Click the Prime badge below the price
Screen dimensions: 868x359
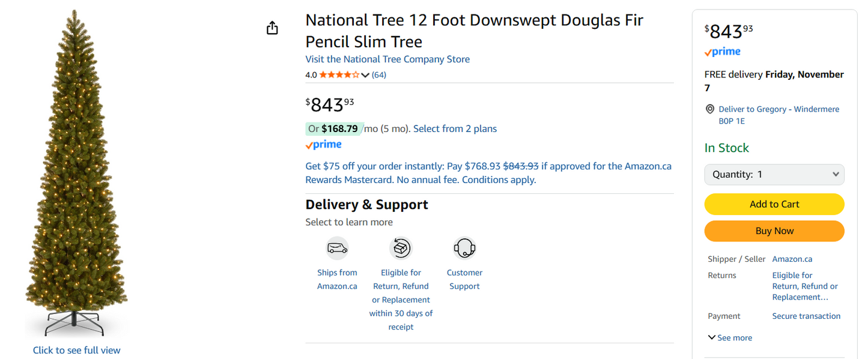pos(323,144)
